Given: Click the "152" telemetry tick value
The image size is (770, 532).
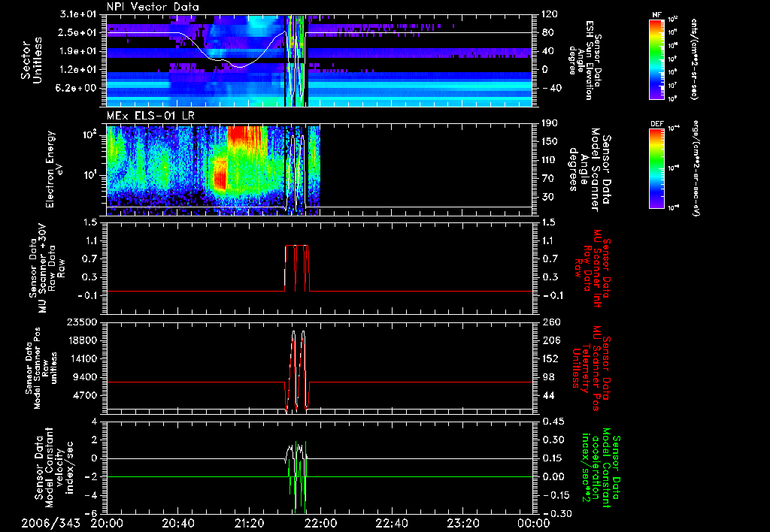Looking at the screenshot, I should click(x=550, y=358).
